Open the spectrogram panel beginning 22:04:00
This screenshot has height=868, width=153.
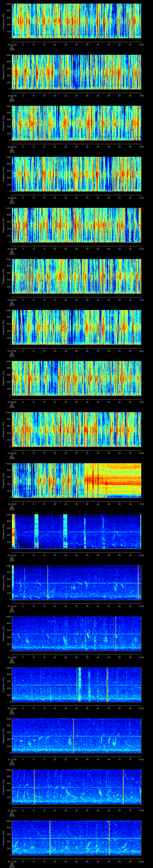[x=77, y=174]
